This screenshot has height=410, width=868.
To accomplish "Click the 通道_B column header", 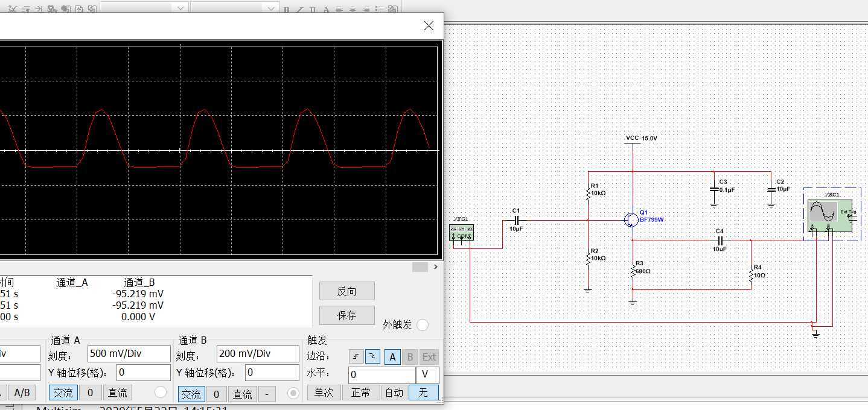I will 139,282.
